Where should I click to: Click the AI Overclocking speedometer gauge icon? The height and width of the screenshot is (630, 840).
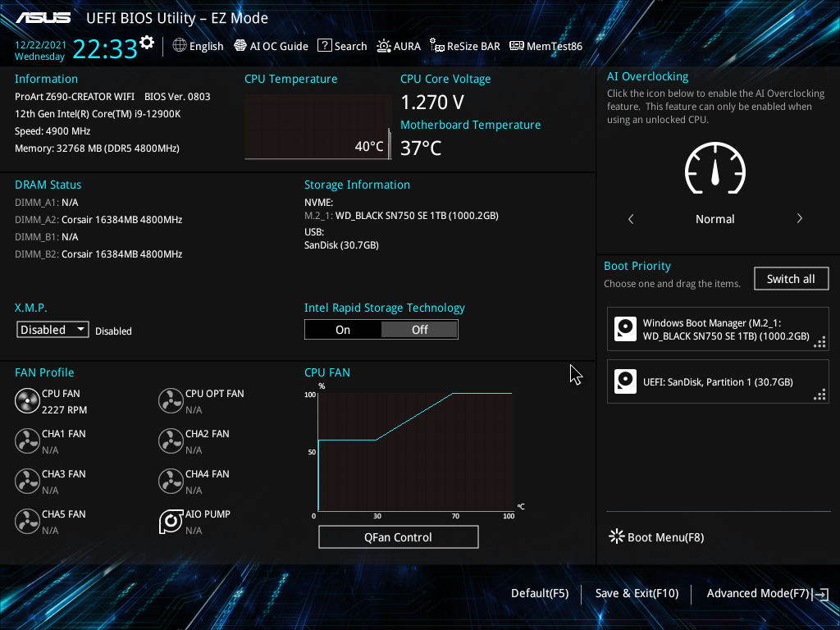click(715, 169)
